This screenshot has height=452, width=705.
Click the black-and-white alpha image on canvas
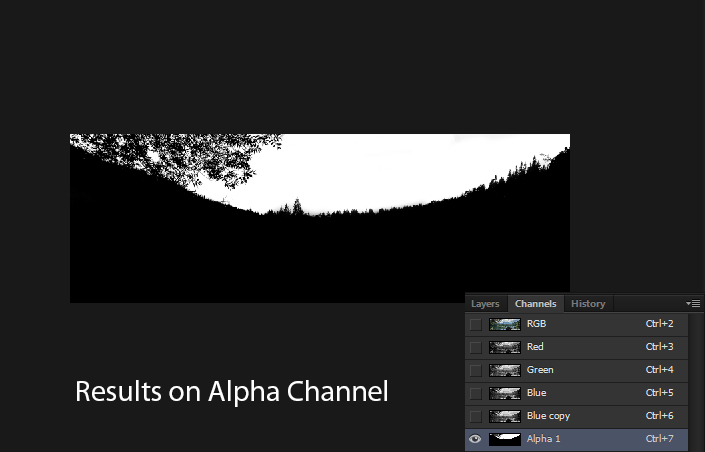click(319, 218)
